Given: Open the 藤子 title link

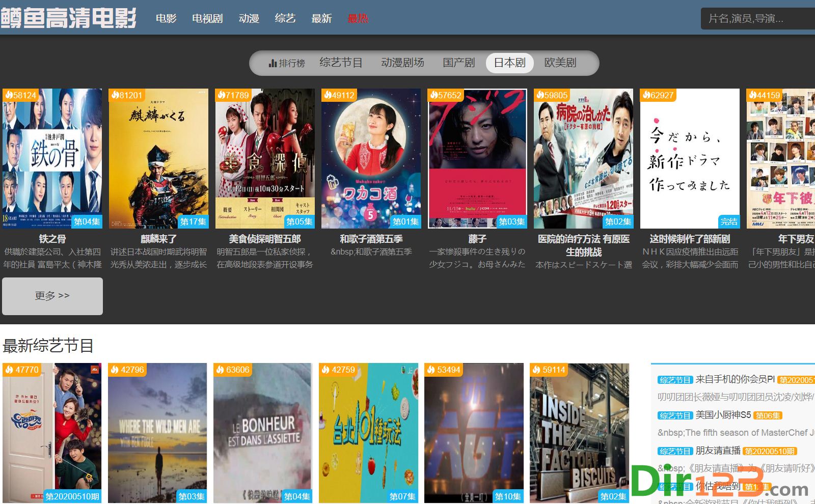Looking at the screenshot, I should pyautogui.click(x=477, y=239).
